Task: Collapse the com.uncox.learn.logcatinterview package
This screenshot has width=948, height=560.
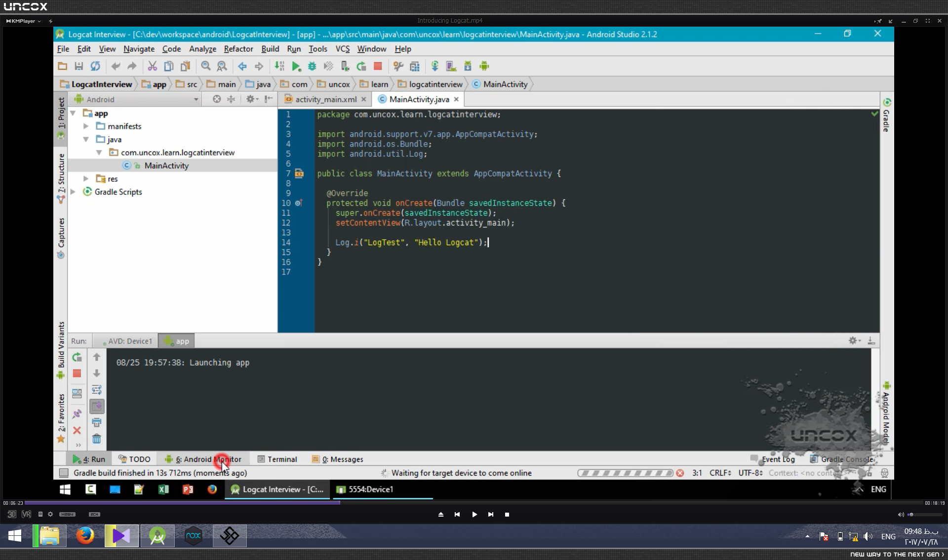Action: coord(99,152)
